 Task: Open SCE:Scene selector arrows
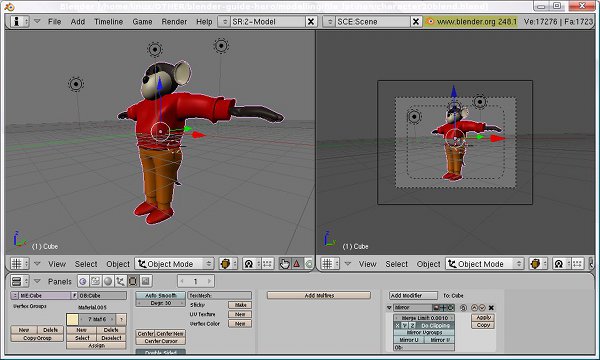click(x=329, y=22)
